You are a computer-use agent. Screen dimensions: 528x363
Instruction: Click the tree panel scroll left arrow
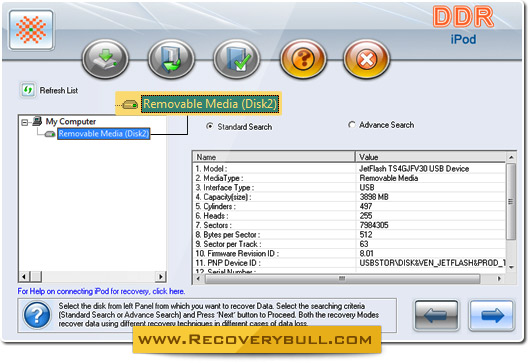click(x=24, y=277)
